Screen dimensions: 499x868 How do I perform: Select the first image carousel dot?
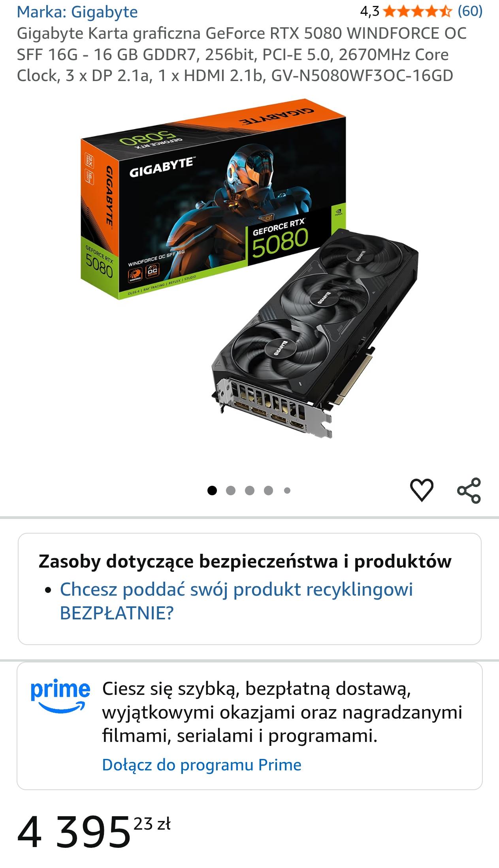[212, 491]
